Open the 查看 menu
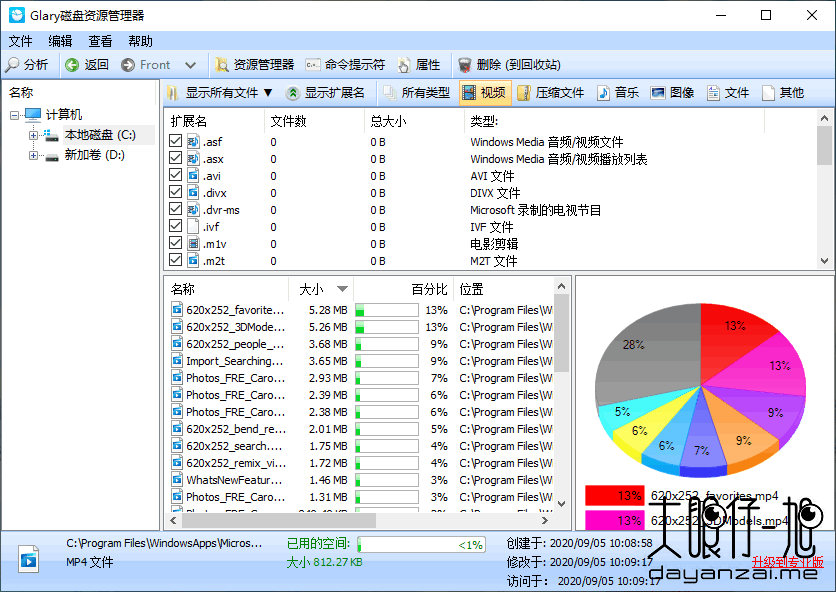 pyautogui.click(x=100, y=41)
